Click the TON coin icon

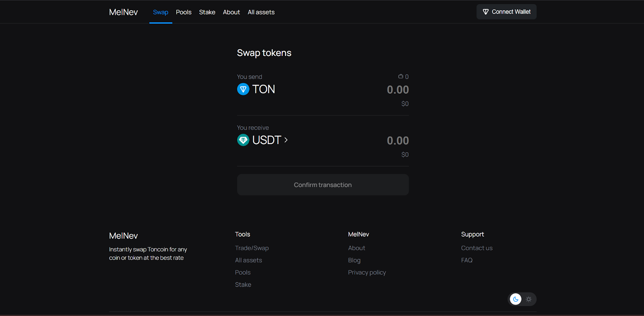tap(243, 89)
